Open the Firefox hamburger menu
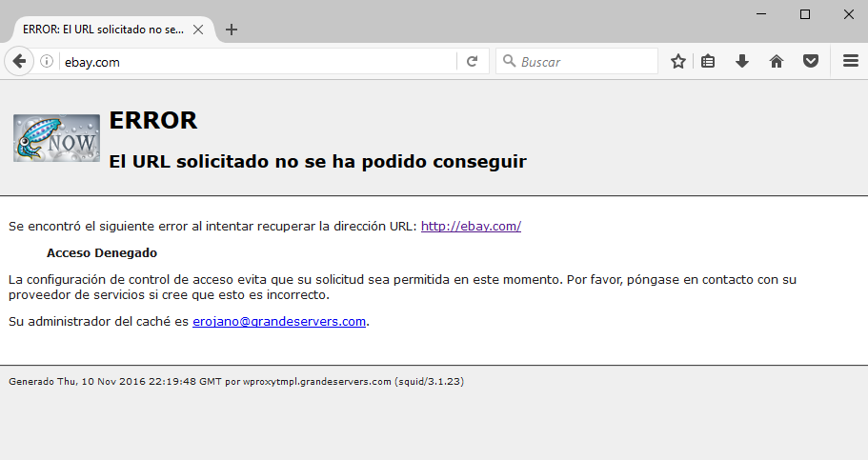Screen dimensions: 868x460 (850, 61)
